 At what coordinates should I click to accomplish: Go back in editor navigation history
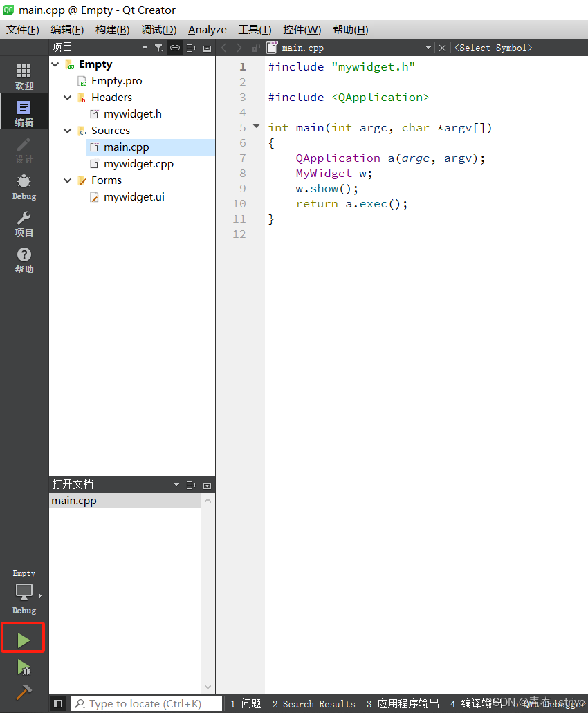pyautogui.click(x=223, y=48)
